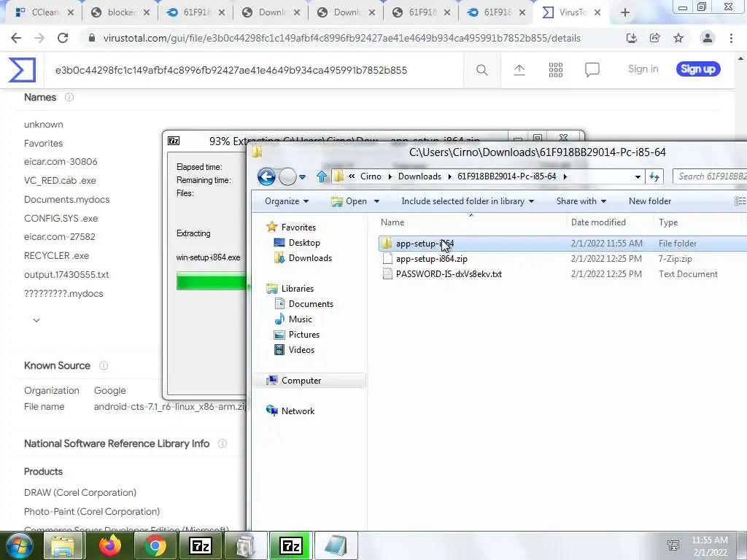Viewport: 747px width, 560px height.
Task: Click the VirusTotal search magnifier icon
Action: click(x=481, y=70)
